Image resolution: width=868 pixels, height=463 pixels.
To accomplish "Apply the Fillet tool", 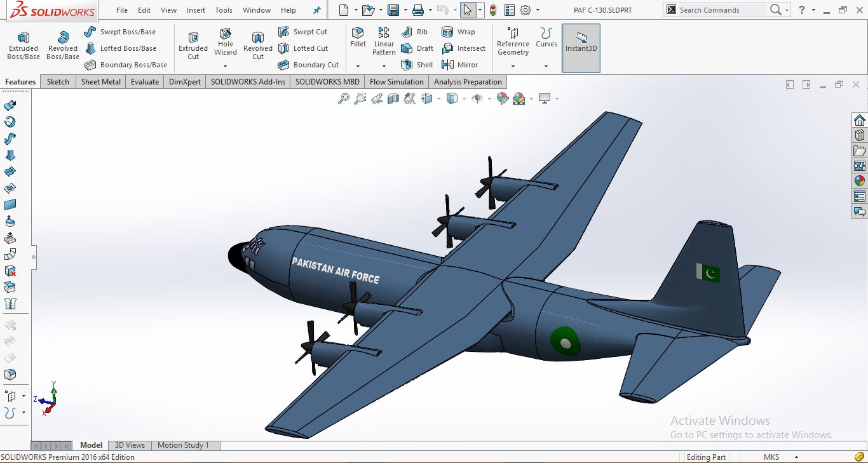I will point(358,37).
